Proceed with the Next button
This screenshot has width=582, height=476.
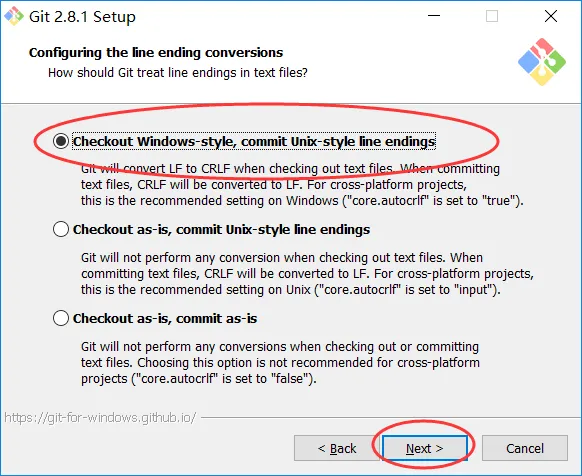pyautogui.click(x=425, y=448)
